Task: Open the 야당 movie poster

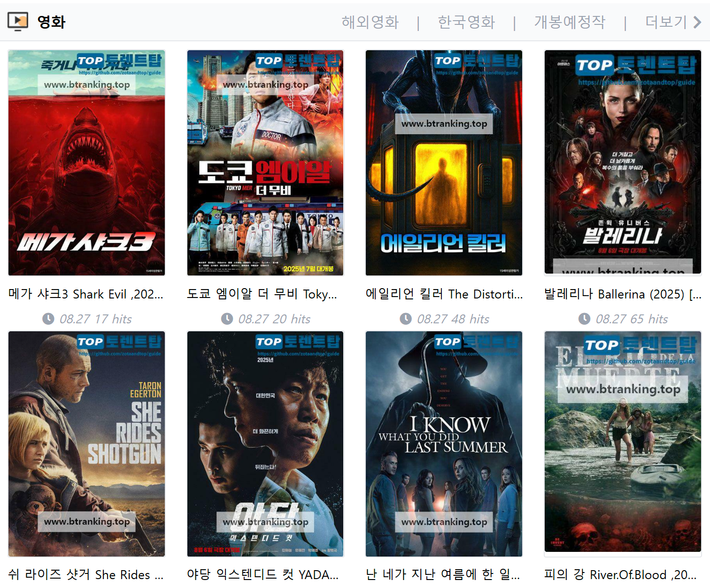Action: [265, 443]
